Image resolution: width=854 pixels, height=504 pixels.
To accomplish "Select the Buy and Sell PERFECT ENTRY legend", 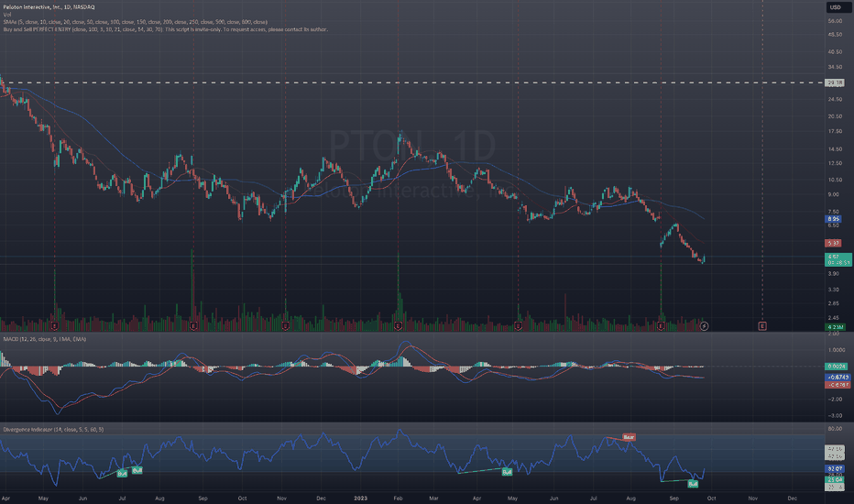I will coord(166,29).
